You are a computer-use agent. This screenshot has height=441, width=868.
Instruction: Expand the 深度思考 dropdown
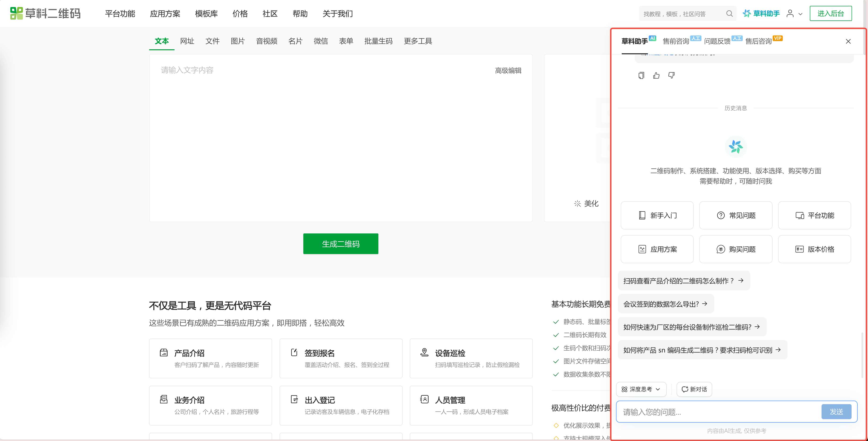pos(641,389)
